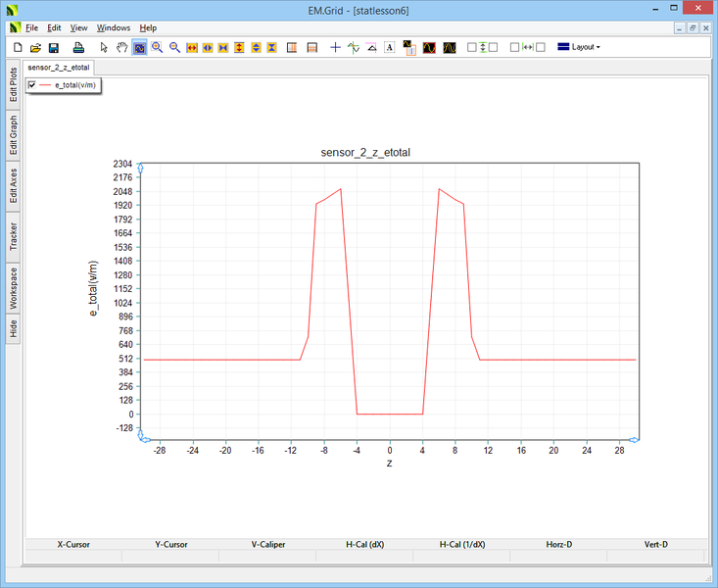Toggle the e_total(v/m) legend checkbox

point(33,86)
